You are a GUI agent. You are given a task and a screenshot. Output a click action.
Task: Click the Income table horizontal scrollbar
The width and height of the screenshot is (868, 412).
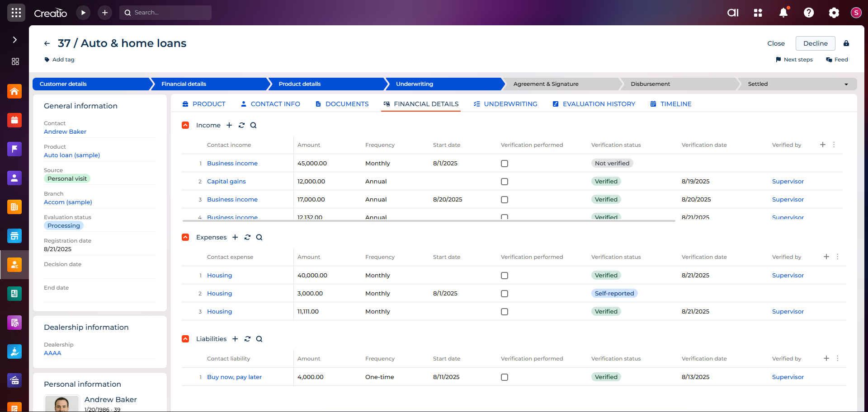[429, 221]
